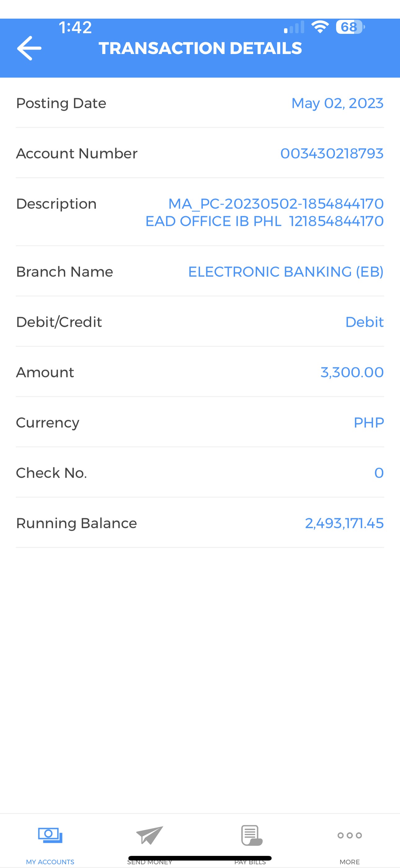Select the MA_PC-20230502 description text
This screenshot has height=868, width=400.
tap(275, 204)
